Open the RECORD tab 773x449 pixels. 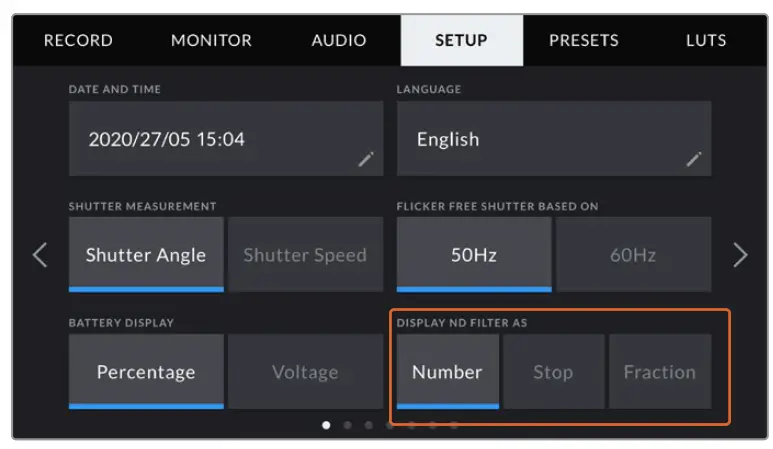78,41
